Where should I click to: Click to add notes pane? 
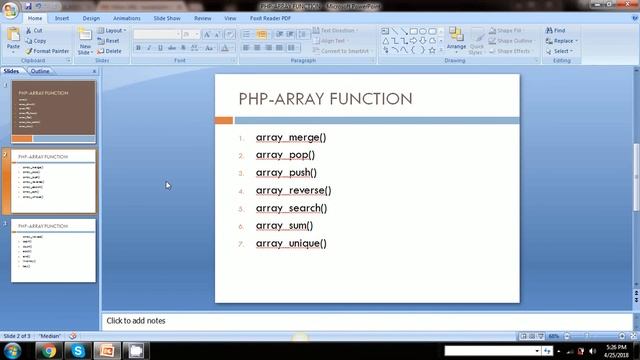click(x=367, y=321)
